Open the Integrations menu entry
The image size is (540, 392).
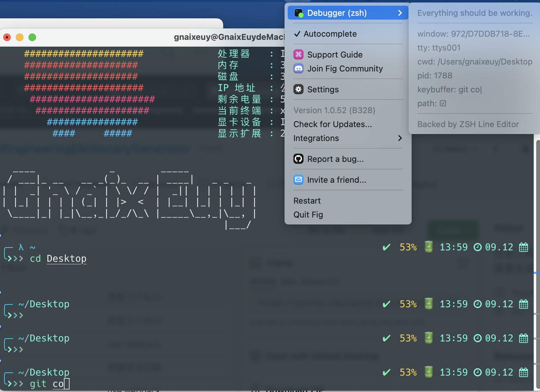click(x=348, y=138)
